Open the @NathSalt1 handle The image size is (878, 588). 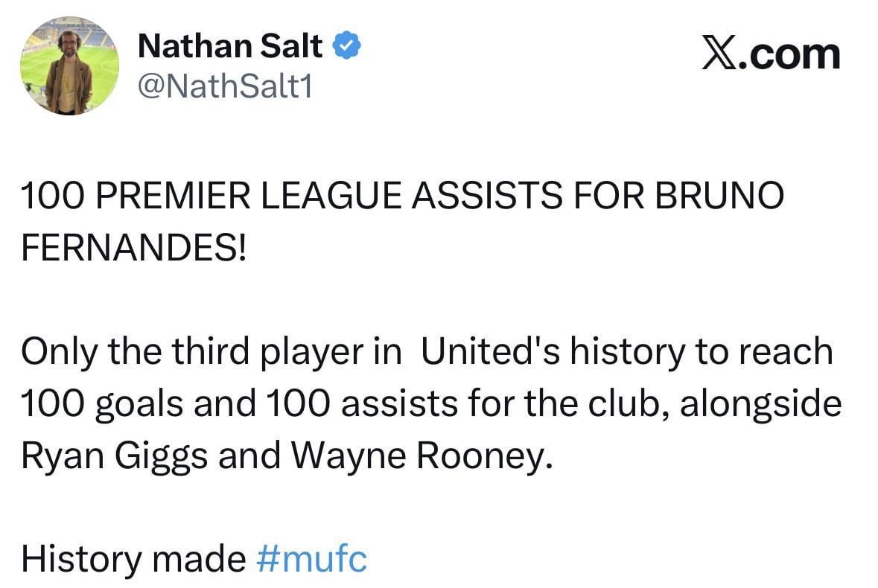coord(226,87)
